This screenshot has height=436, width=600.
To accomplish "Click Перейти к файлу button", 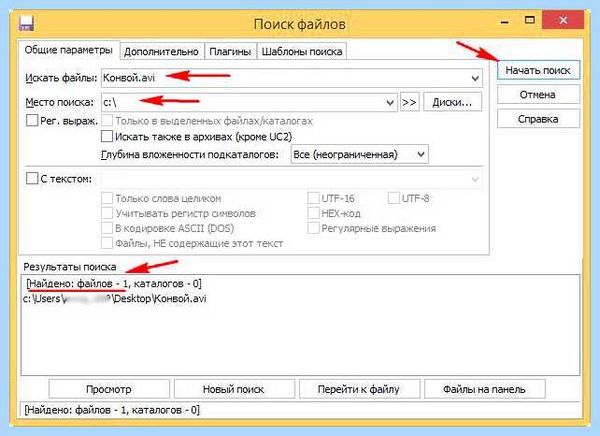I will (359, 389).
